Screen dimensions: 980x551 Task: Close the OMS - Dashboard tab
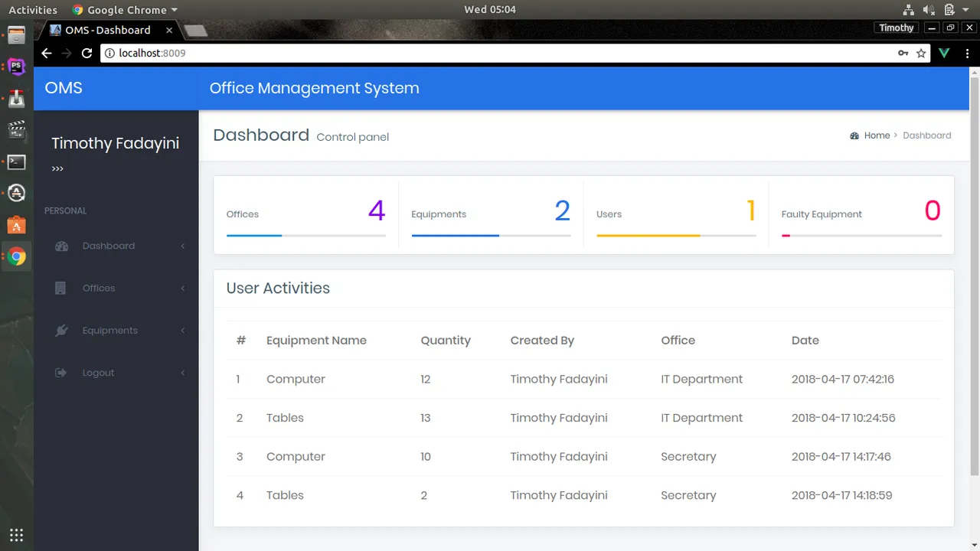[169, 31]
